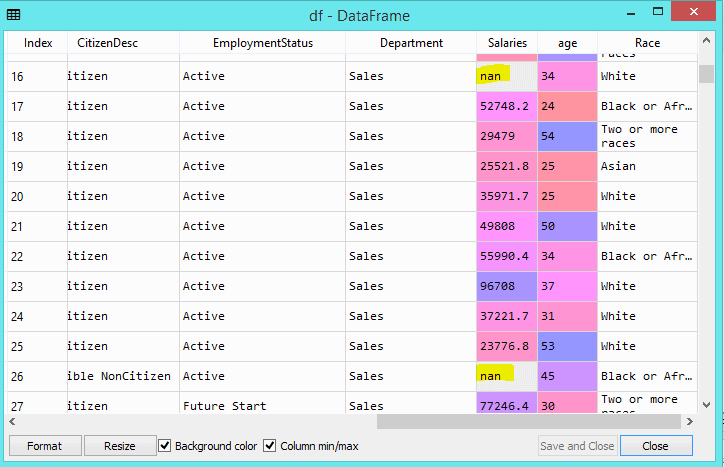Viewport: 724px width, 467px height.
Task: Click the horizontal scrollbar right arrow
Action: (x=688, y=421)
